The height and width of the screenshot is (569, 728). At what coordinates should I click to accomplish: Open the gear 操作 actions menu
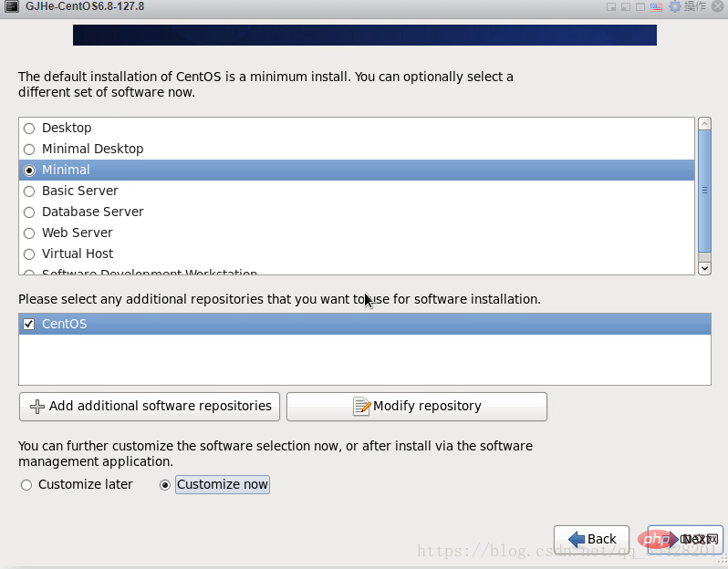(x=688, y=6)
